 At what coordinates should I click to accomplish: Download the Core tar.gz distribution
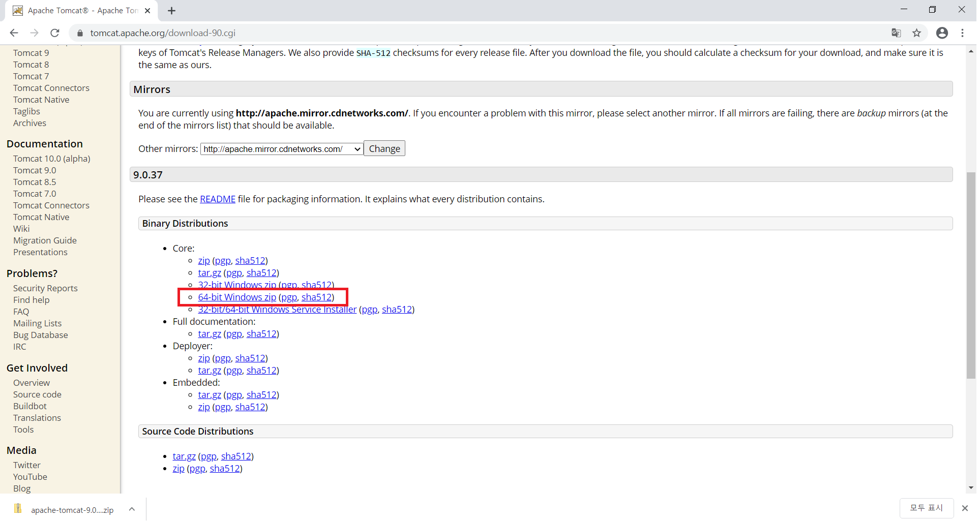(210, 273)
